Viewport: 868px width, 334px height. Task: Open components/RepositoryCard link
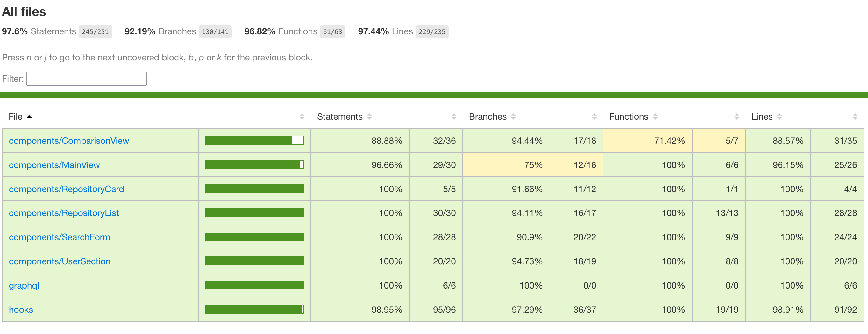[66, 189]
